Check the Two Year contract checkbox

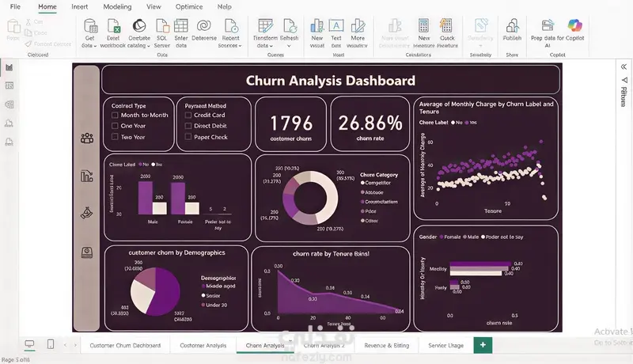tap(115, 137)
